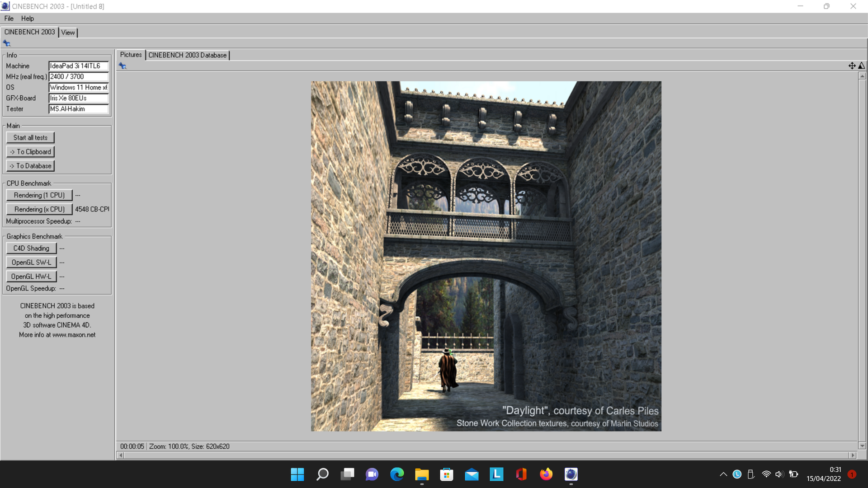Image resolution: width=868 pixels, height=488 pixels.
Task: Open File Explorer from the taskbar
Action: click(x=422, y=474)
